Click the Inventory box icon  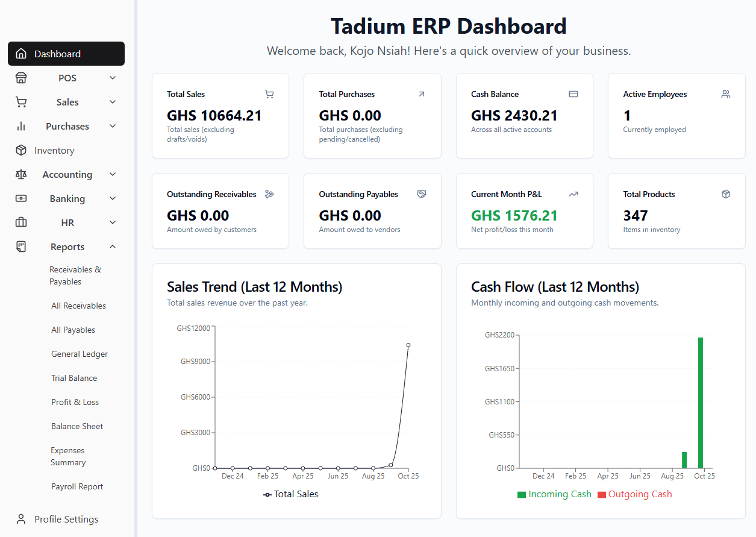(x=21, y=150)
